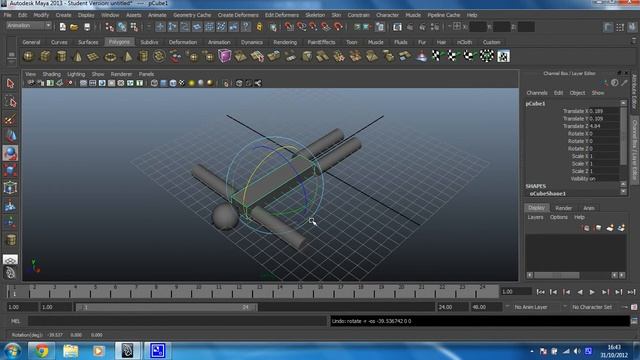This screenshot has height=360, width=640.
Task: Click the Open Scene folder icon
Action: 74,27
